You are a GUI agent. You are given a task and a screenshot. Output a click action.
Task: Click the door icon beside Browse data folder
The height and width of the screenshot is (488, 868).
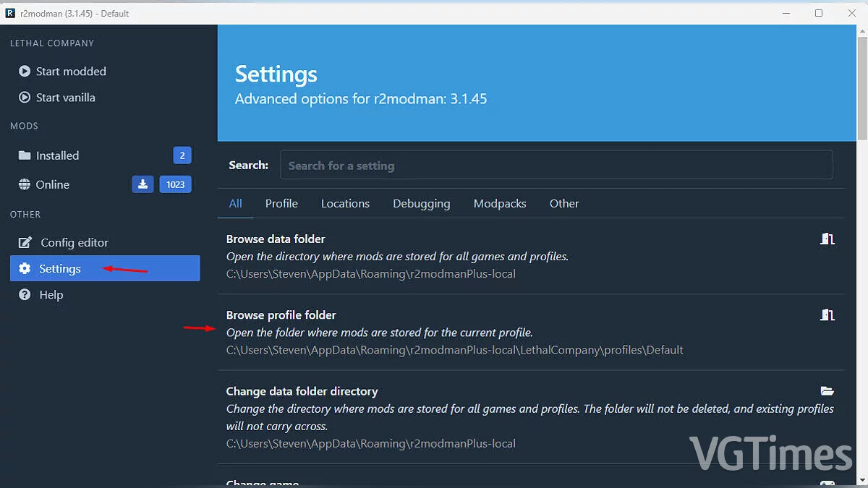[827, 239]
